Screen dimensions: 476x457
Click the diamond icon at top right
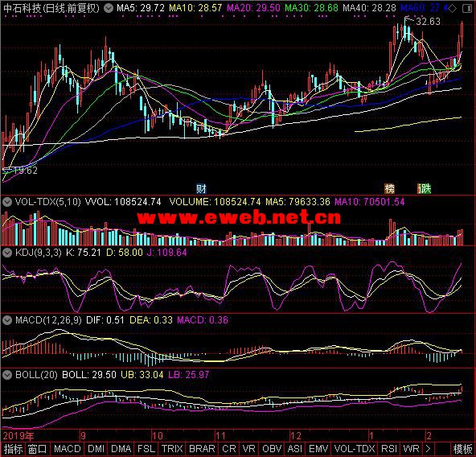pyautogui.click(x=452, y=9)
